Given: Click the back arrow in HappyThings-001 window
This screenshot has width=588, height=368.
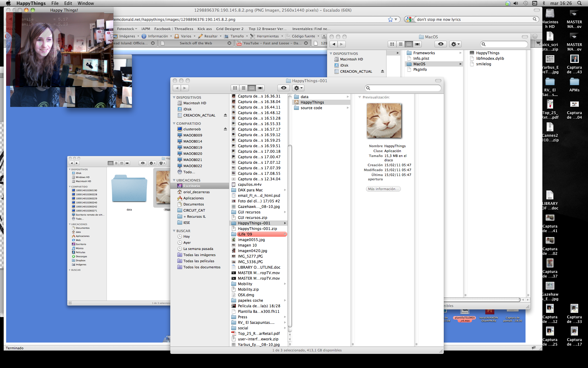Looking at the screenshot, I should [177, 88].
